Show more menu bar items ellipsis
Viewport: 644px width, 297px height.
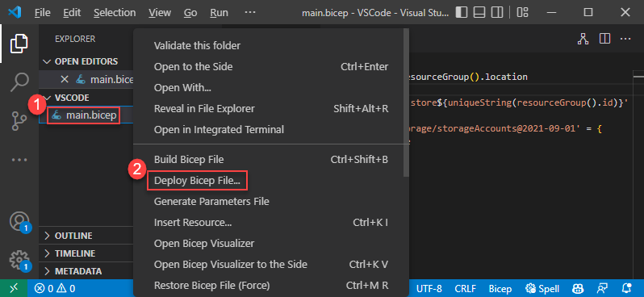(250, 12)
